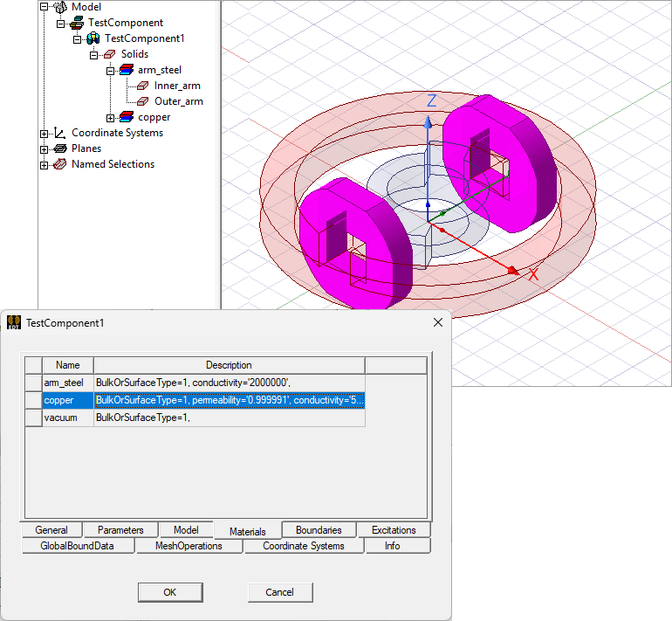Click the arm_steel material icon
Screen dimensions: 672x621
(x=127, y=70)
